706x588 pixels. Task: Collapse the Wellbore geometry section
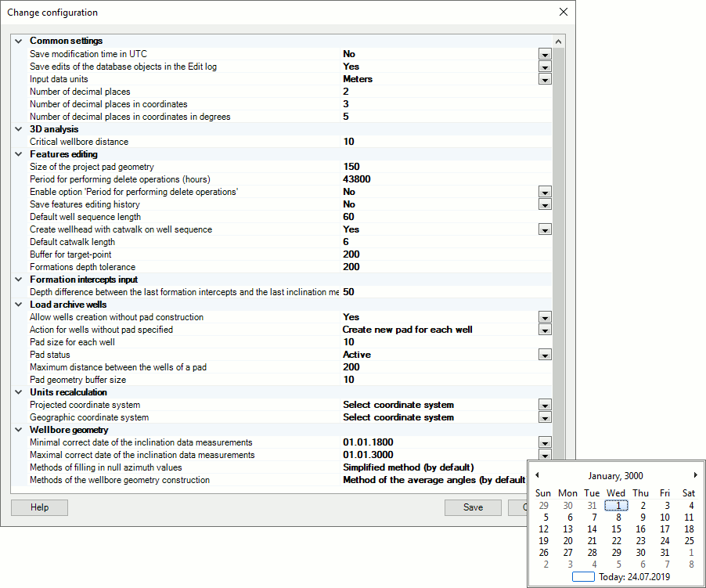click(19, 430)
